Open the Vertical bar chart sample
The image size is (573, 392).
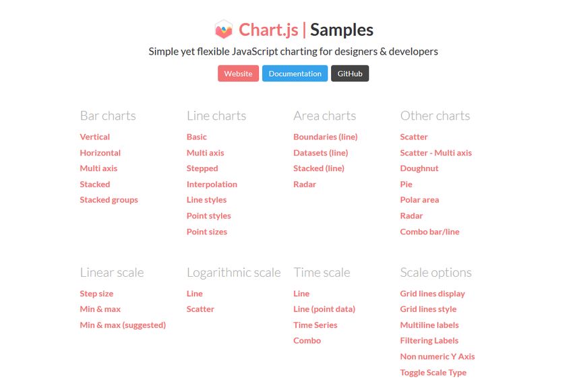click(x=95, y=137)
